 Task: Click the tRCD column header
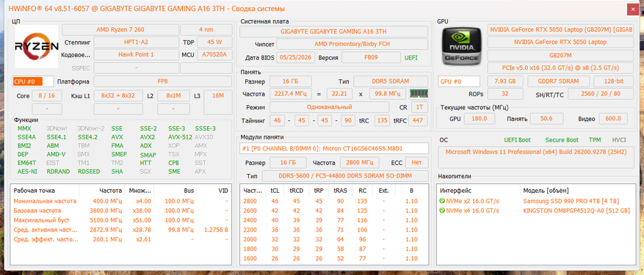pos(296,191)
